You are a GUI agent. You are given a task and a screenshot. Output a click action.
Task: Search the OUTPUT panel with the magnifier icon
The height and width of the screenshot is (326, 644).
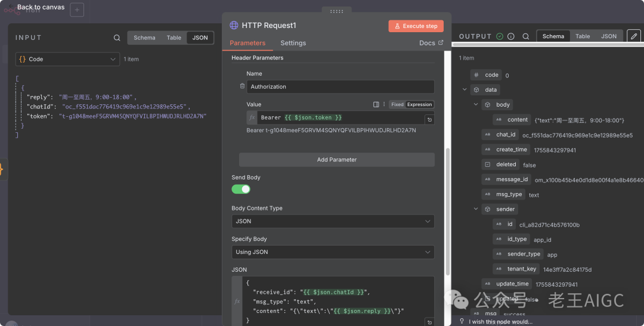[526, 36]
